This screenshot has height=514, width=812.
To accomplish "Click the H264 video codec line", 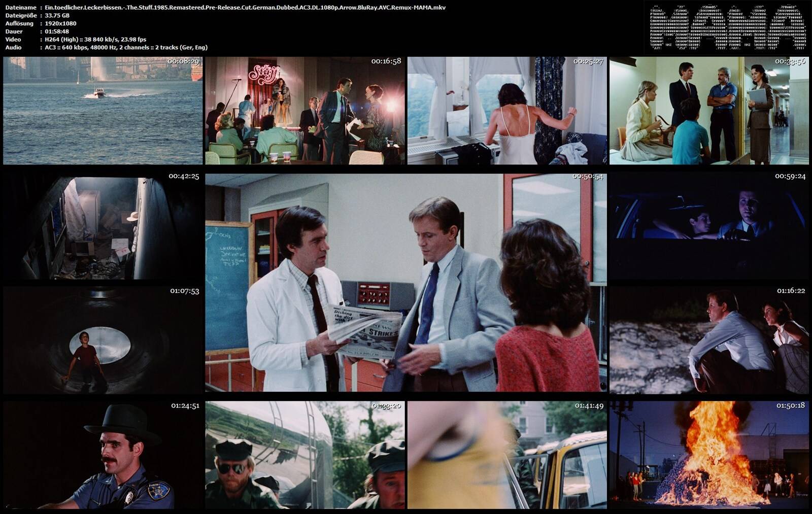I will tap(95, 40).
